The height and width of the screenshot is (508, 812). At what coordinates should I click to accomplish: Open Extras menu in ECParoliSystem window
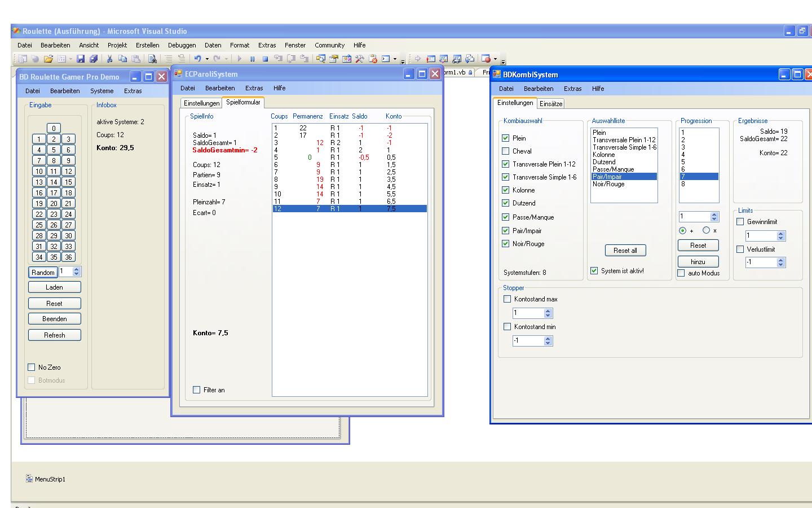254,88
